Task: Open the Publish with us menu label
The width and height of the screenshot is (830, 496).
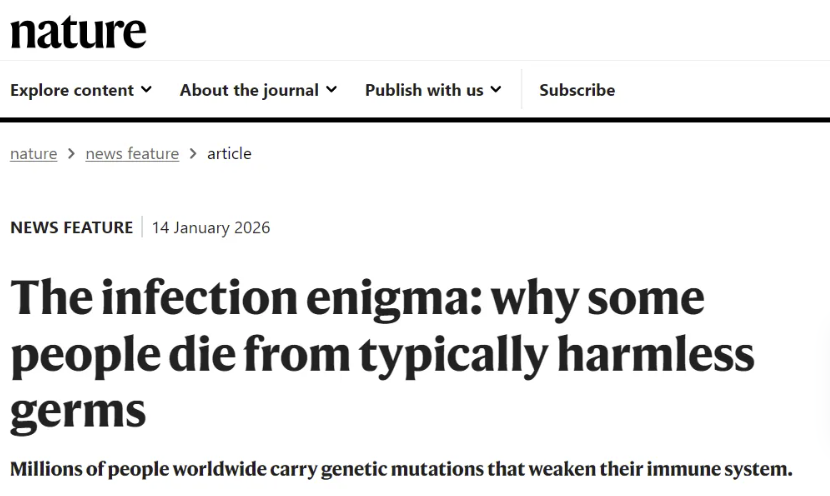Action: [424, 90]
